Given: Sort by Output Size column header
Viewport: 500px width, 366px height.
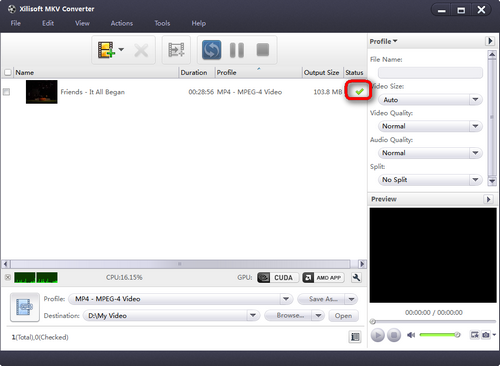Looking at the screenshot, I should tap(321, 72).
